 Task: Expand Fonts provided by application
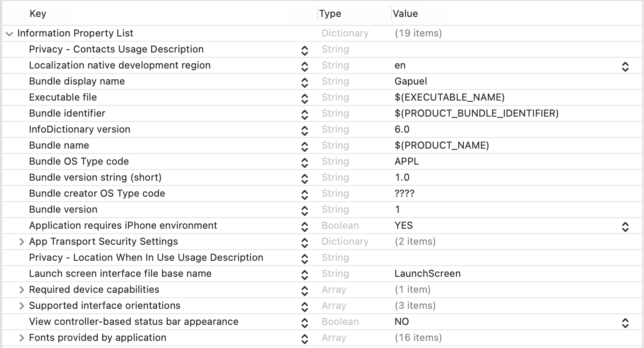21,338
